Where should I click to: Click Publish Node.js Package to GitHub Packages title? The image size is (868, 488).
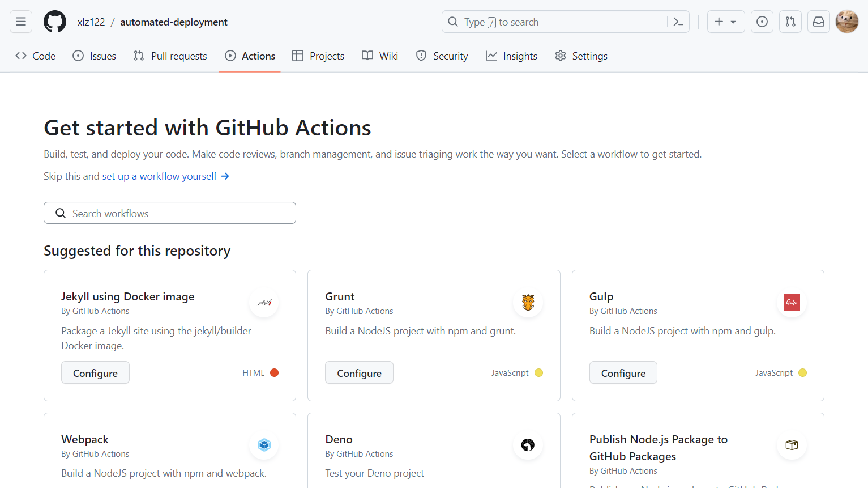coord(659,448)
